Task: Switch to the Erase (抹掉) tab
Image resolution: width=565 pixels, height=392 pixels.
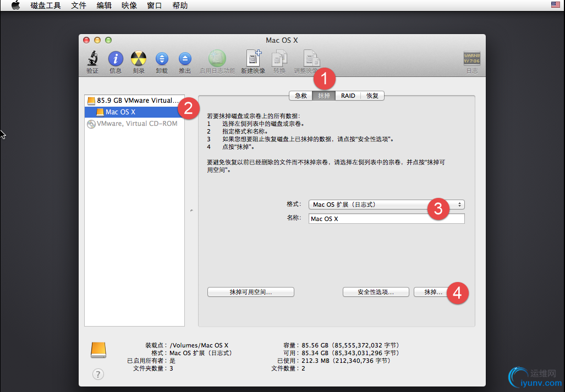Action: (x=324, y=96)
